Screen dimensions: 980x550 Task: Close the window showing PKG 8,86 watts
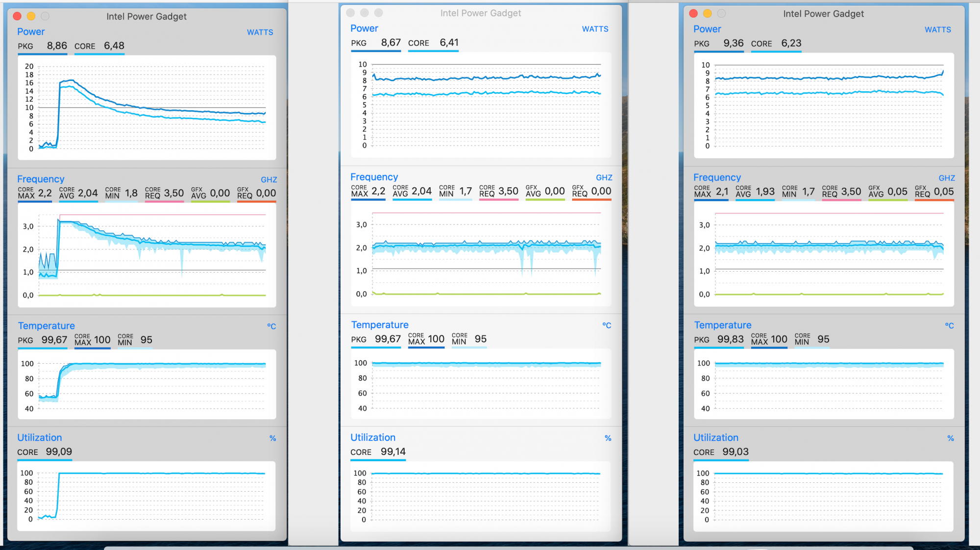click(x=17, y=16)
